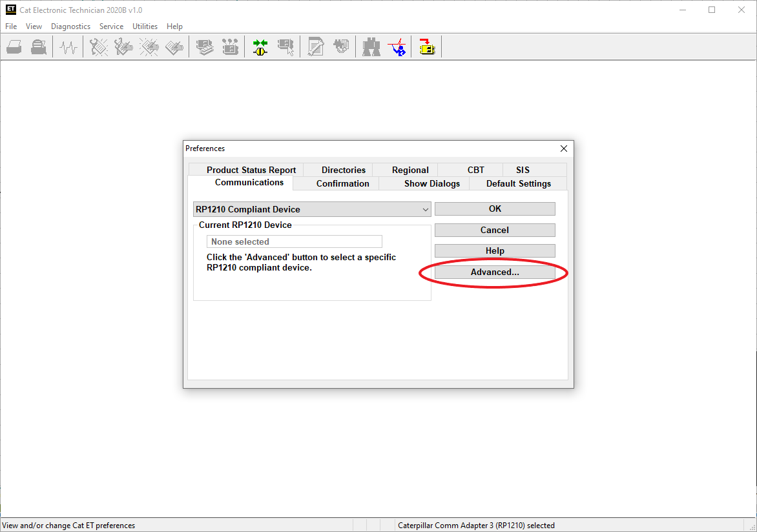Open the File menu
This screenshot has width=757, height=532.
tap(11, 26)
